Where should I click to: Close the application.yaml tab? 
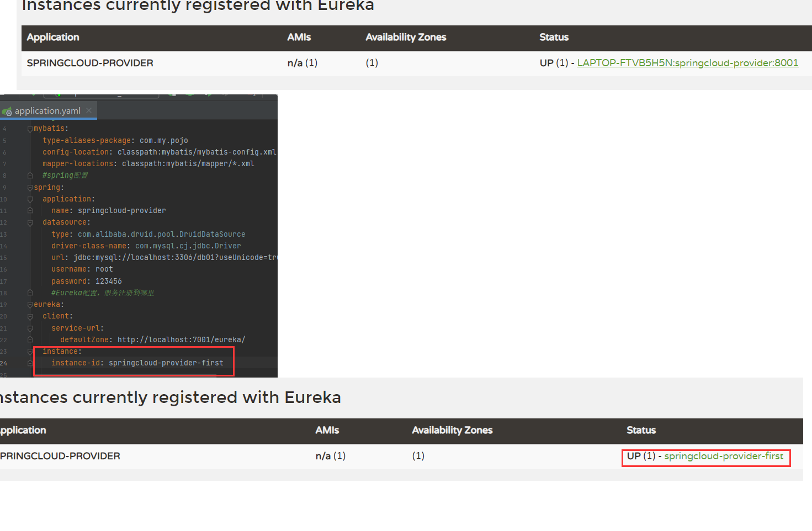[x=89, y=110]
